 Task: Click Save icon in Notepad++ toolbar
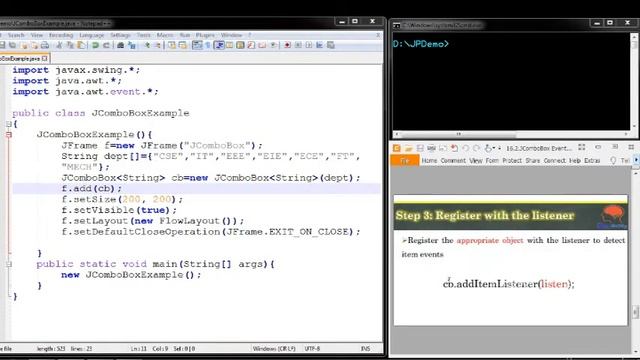2,45
